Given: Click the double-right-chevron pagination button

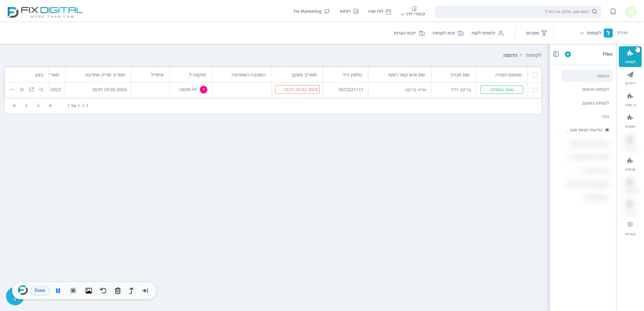Looking at the screenshot, I should click(x=51, y=106).
